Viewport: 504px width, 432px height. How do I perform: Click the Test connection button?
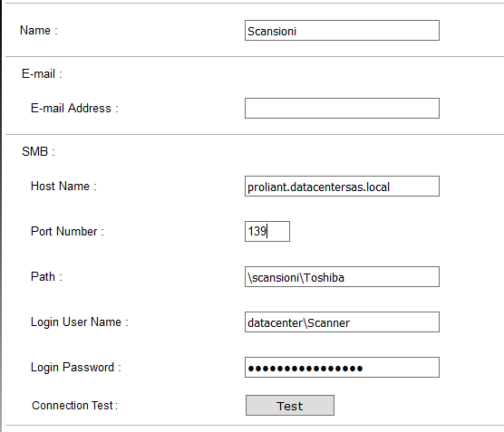point(290,406)
